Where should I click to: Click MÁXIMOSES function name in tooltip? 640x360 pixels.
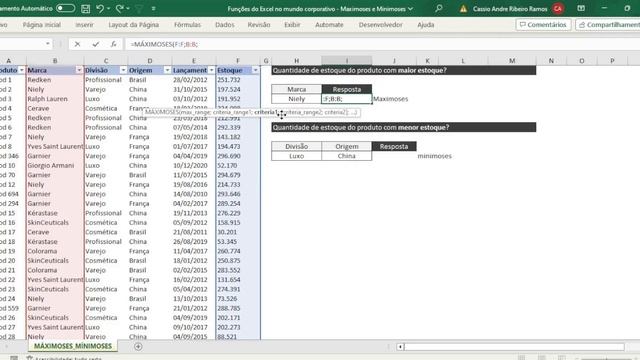pos(162,112)
